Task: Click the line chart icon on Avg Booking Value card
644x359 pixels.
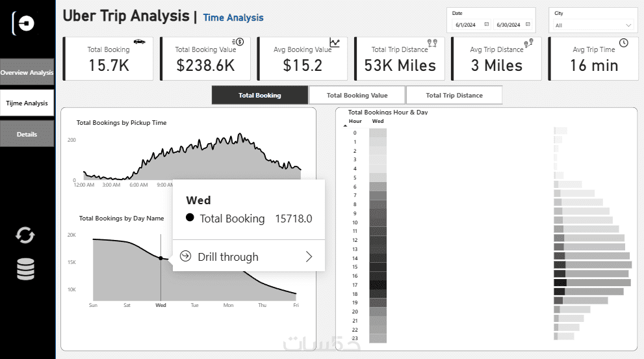Action: click(x=334, y=43)
